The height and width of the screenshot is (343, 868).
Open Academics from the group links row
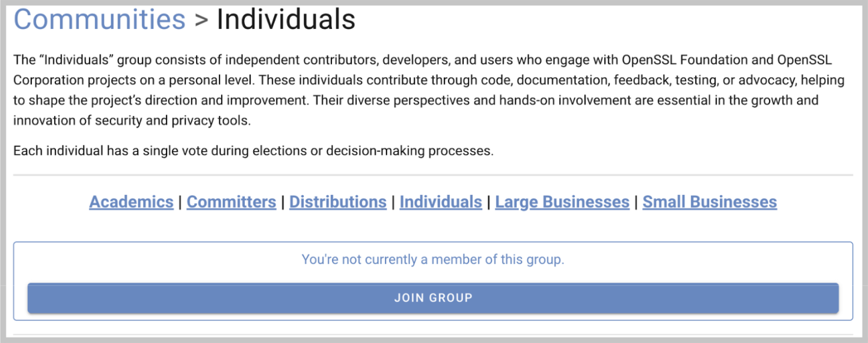(x=131, y=201)
